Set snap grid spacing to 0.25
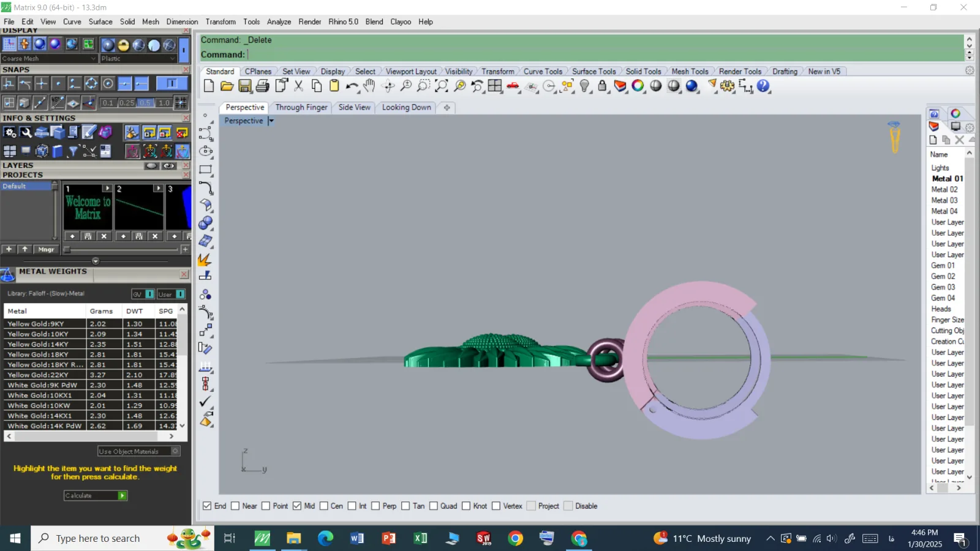This screenshot has height=551, width=980. coord(126,102)
